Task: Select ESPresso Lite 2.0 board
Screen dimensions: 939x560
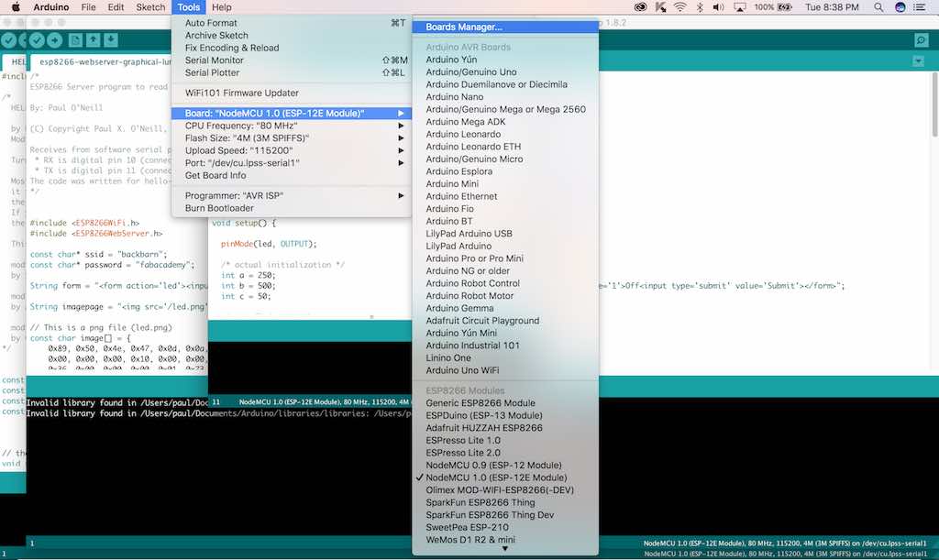Action: [x=505, y=453]
